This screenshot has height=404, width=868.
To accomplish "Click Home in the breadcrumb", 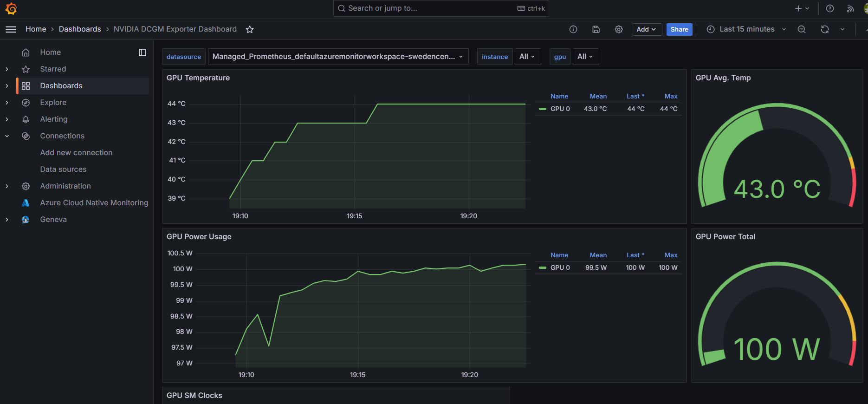I will coord(36,29).
